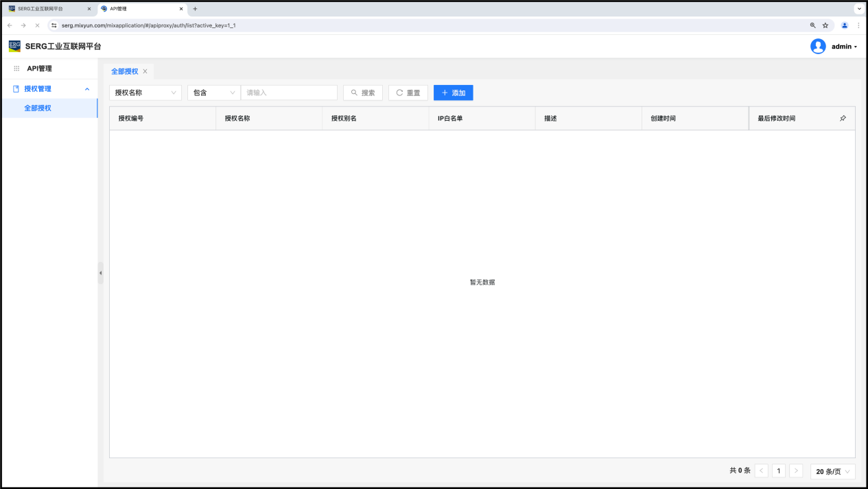Switch to the SERG工业互联网平台 browser tab
This screenshot has width=868, height=489.
(47, 9)
